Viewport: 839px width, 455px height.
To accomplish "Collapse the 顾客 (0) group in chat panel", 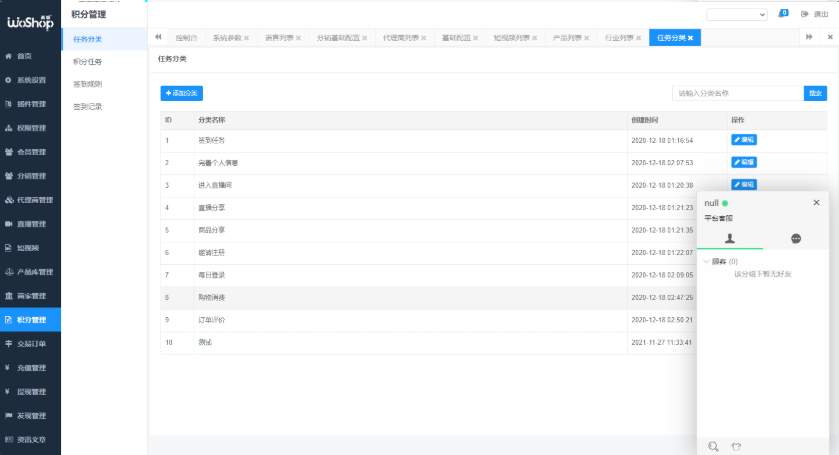I will [x=720, y=262].
